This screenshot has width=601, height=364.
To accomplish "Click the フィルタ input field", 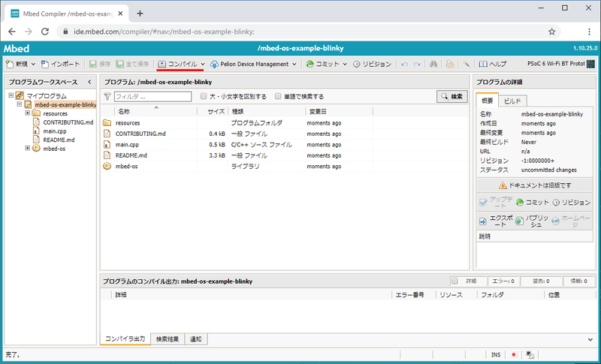I will (153, 97).
